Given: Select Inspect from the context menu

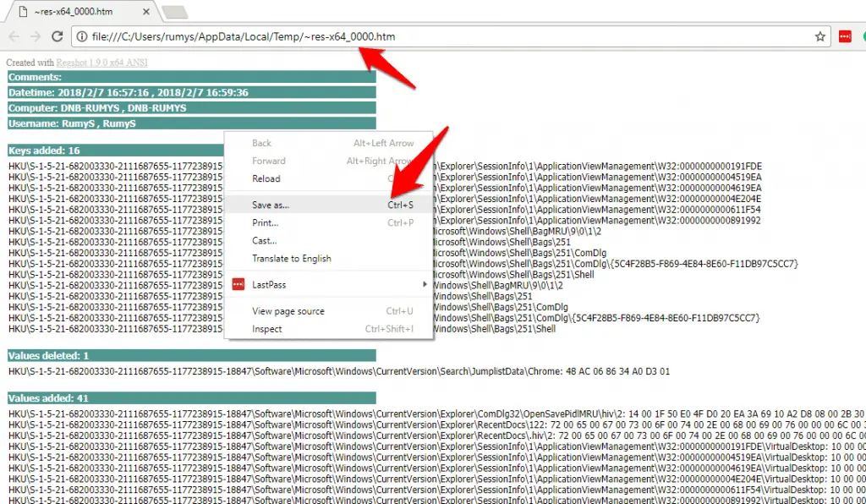Looking at the screenshot, I should 267,328.
